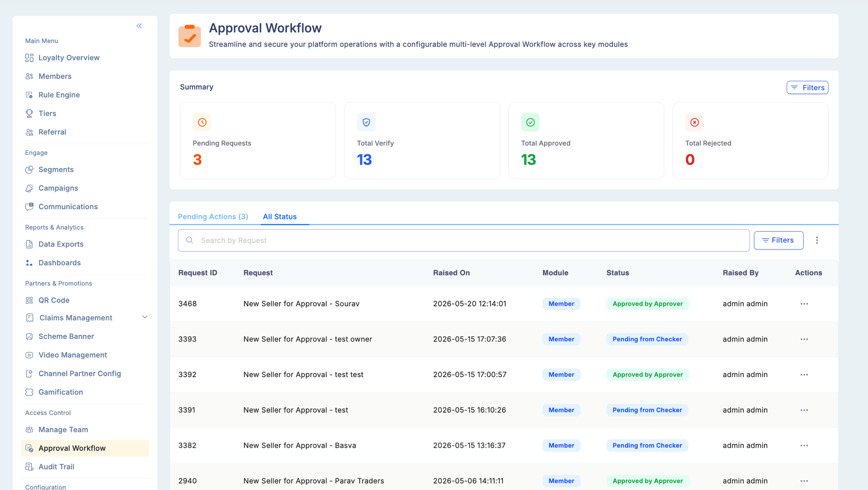Open actions menu for request 3468
Image resolution: width=868 pixels, height=490 pixels.
pos(804,304)
